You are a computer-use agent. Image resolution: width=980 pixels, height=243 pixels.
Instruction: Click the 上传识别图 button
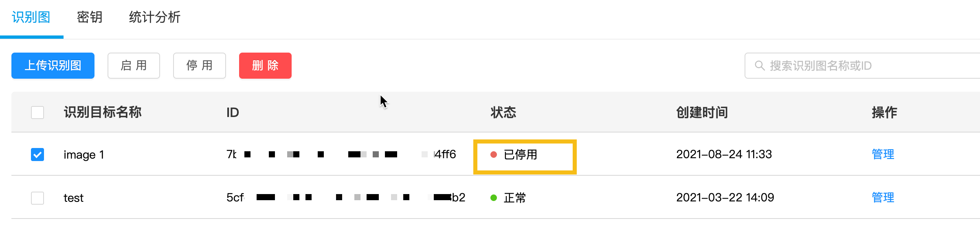coord(53,66)
